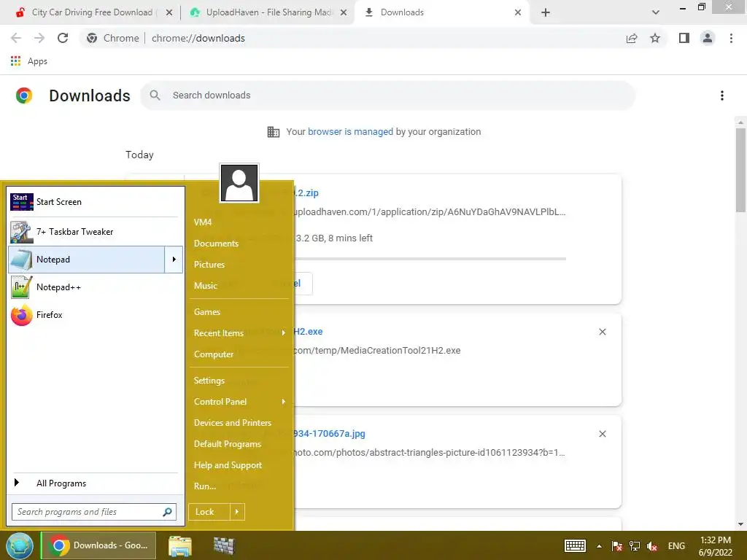Screen dimensions: 747x560
Task: Open File Explorer from taskbar
Action: click(x=180, y=545)
